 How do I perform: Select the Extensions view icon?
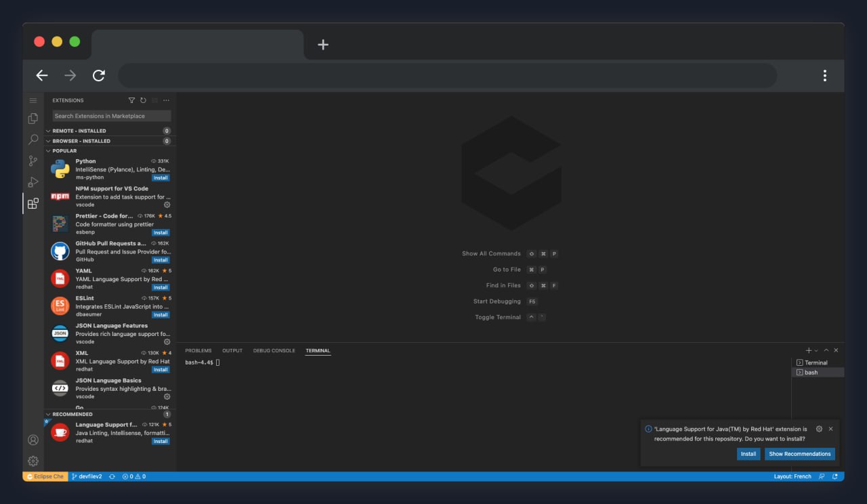(x=33, y=203)
